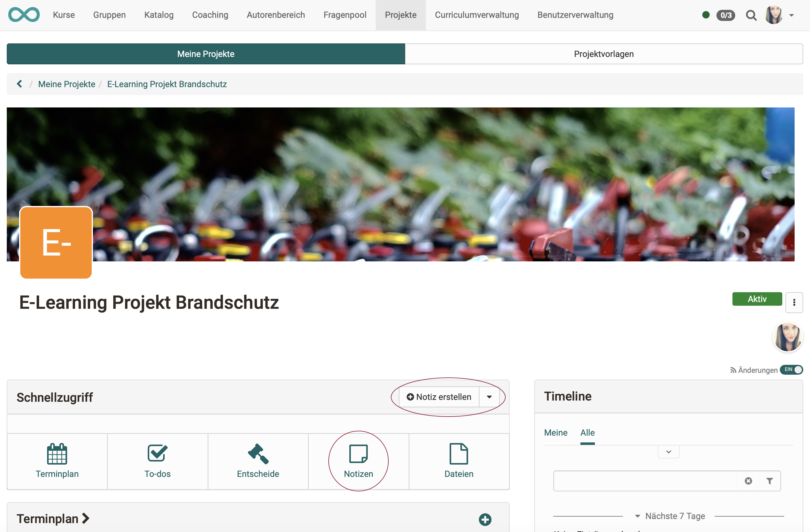
Task: Go to Meine Projekte breadcrumb link
Action: [67, 84]
